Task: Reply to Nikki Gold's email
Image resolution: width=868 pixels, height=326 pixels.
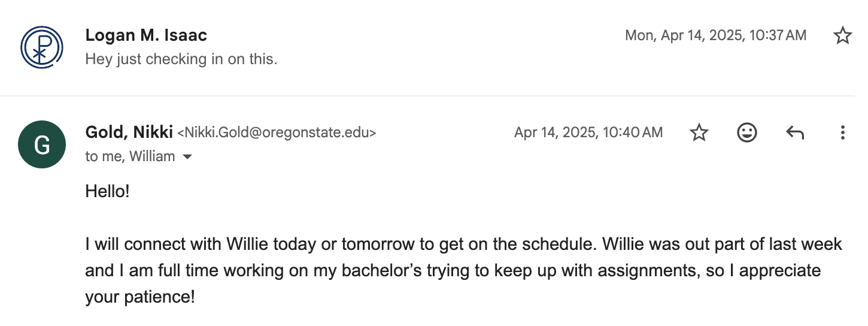Action: (794, 132)
